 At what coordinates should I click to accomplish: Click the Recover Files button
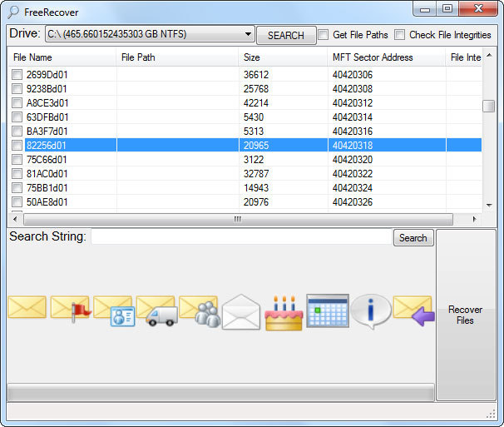[x=465, y=315]
